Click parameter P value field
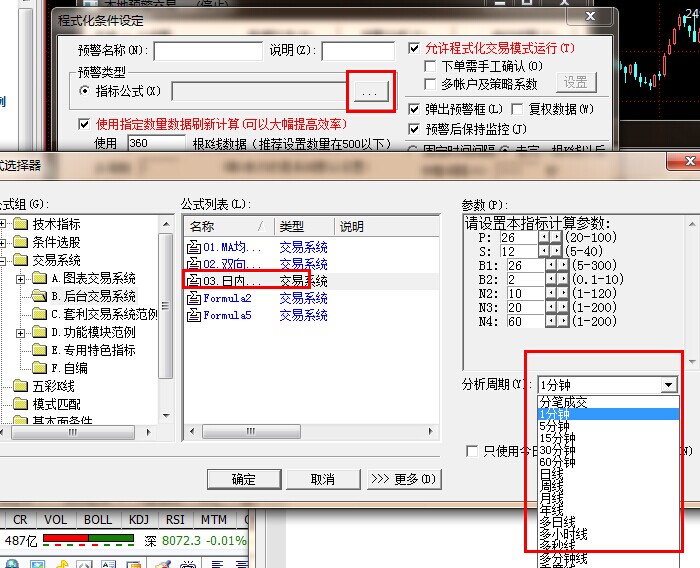Image resolution: width=700 pixels, height=568 pixels. [x=519, y=238]
